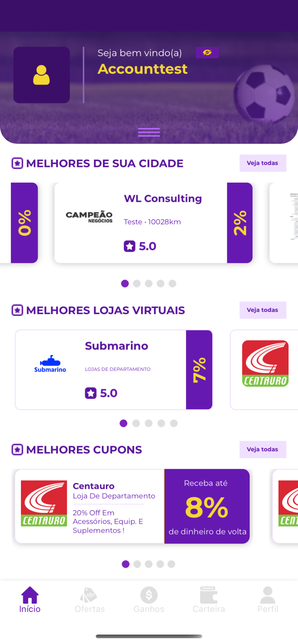The image size is (298, 644).
Task: Select the Início home icon
Action: click(x=29, y=595)
